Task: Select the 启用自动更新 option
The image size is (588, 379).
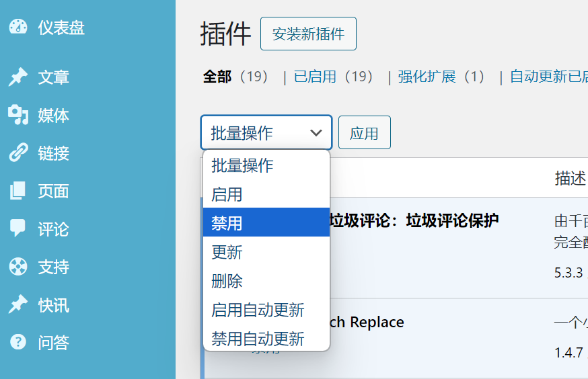Action: pos(258,310)
